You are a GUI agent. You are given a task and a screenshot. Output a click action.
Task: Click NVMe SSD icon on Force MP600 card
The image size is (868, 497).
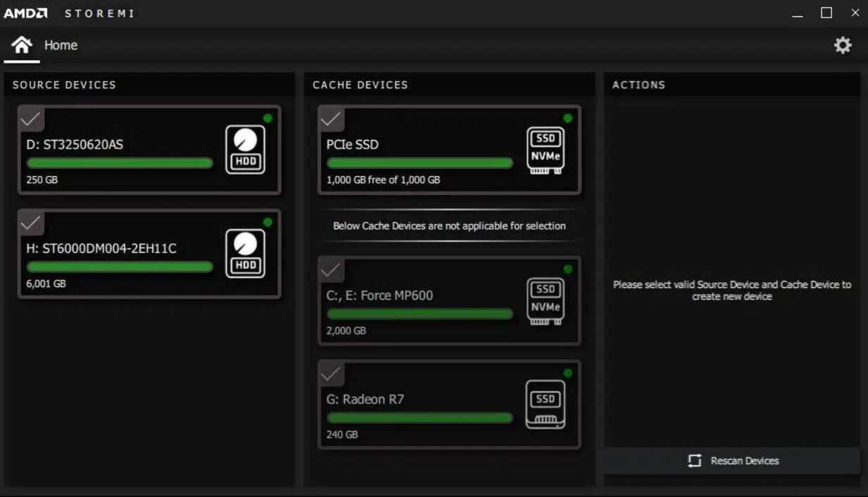coord(545,301)
